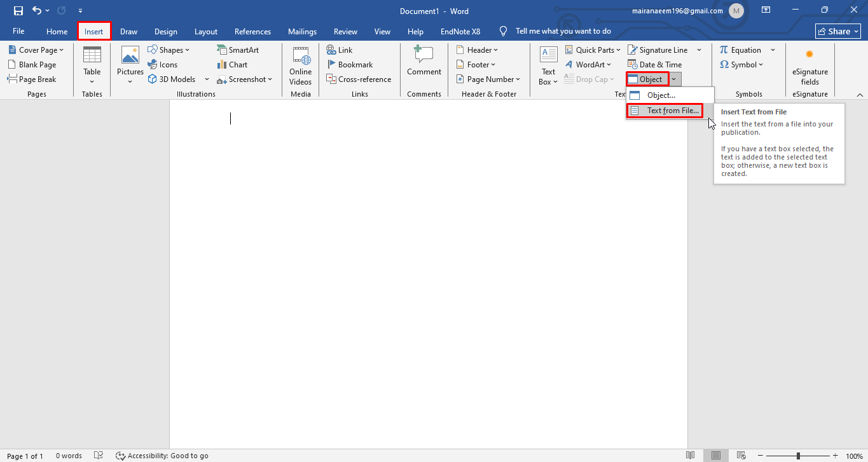Switch to the References tab
Viewport: 868px width, 462px height.
click(252, 32)
